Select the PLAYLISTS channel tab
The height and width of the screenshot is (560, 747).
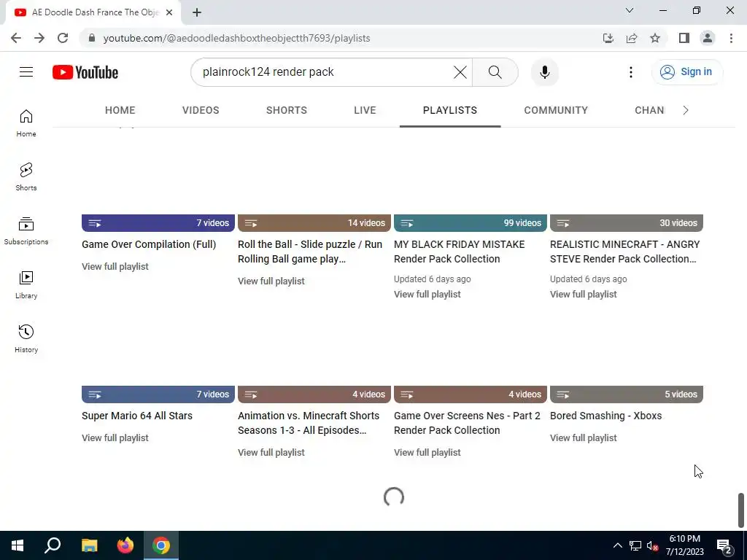[450, 111]
